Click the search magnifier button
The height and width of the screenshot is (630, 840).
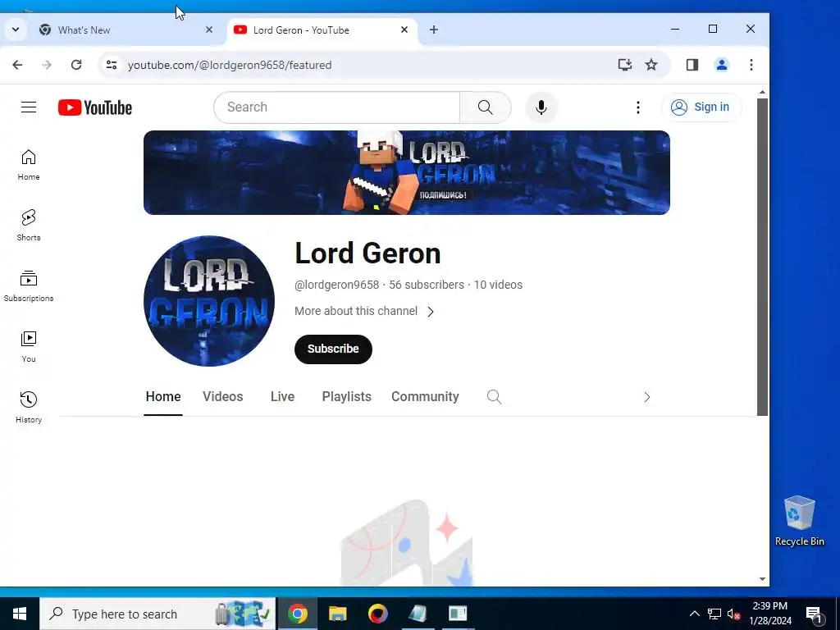[486, 107]
